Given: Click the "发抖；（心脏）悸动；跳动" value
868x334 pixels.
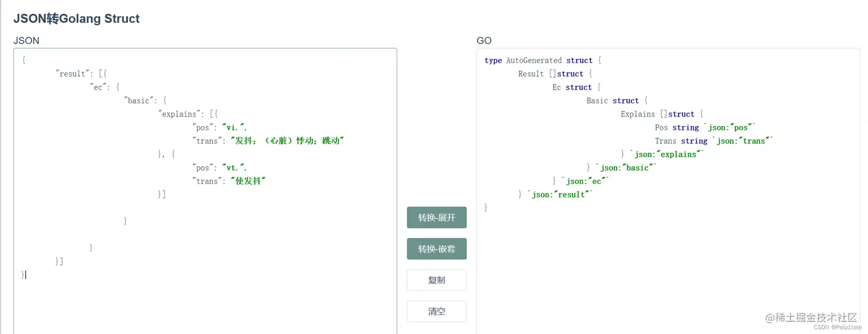Looking at the screenshot, I should (286, 141).
